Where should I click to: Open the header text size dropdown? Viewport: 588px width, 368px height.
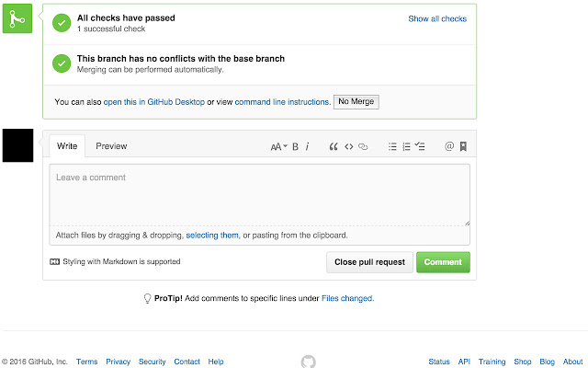point(278,146)
